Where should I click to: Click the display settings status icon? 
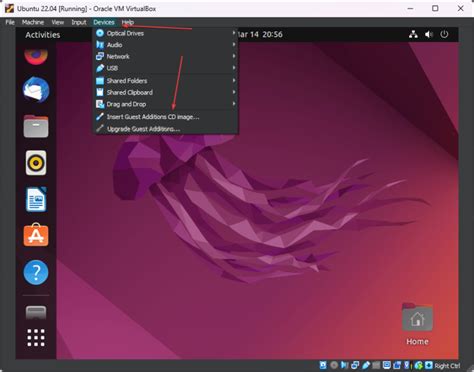pyautogui.click(x=387, y=365)
